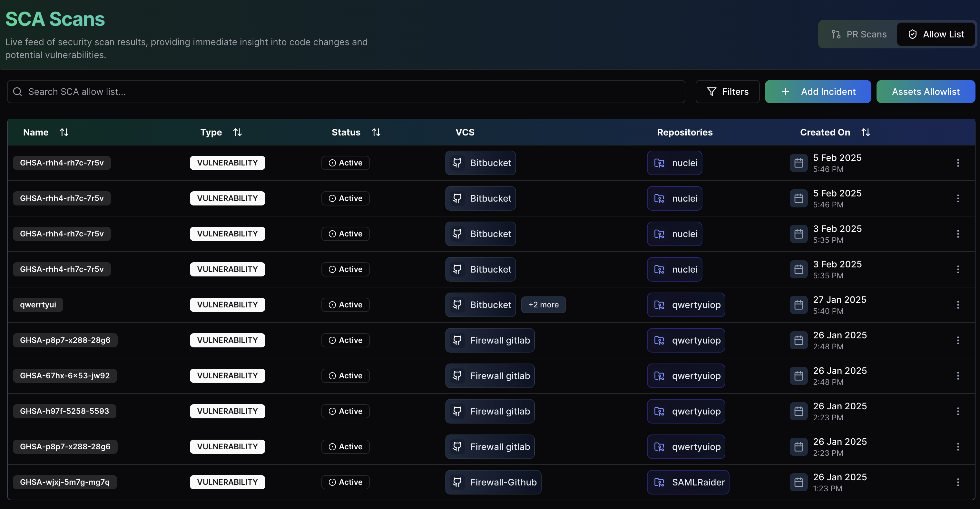Click GHSA-h97f-5258-5593 name tag
Screen dimensions: 980x509
64,411
